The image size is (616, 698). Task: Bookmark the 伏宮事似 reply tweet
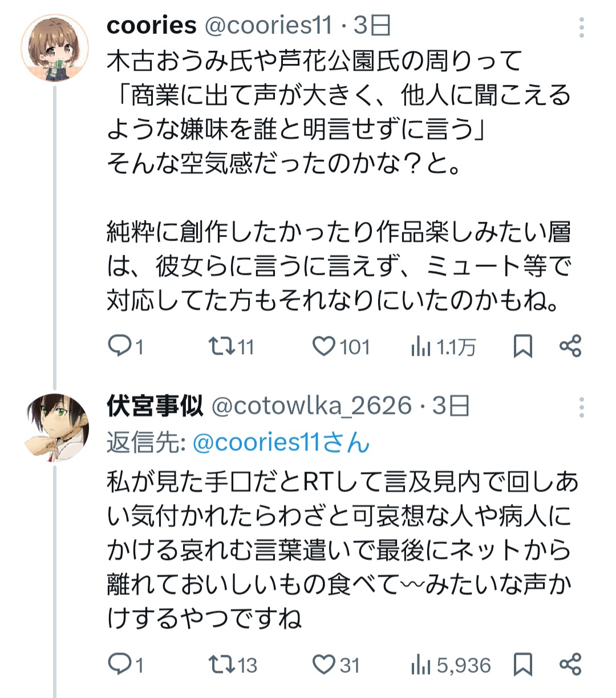click(x=522, y=664)
